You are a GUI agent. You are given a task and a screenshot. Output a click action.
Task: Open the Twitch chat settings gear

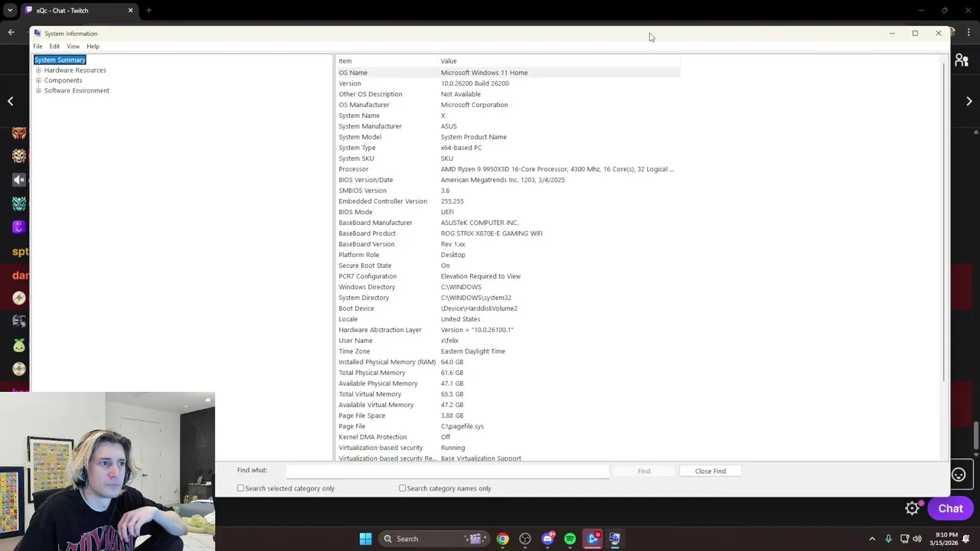(x=912, y=508)
